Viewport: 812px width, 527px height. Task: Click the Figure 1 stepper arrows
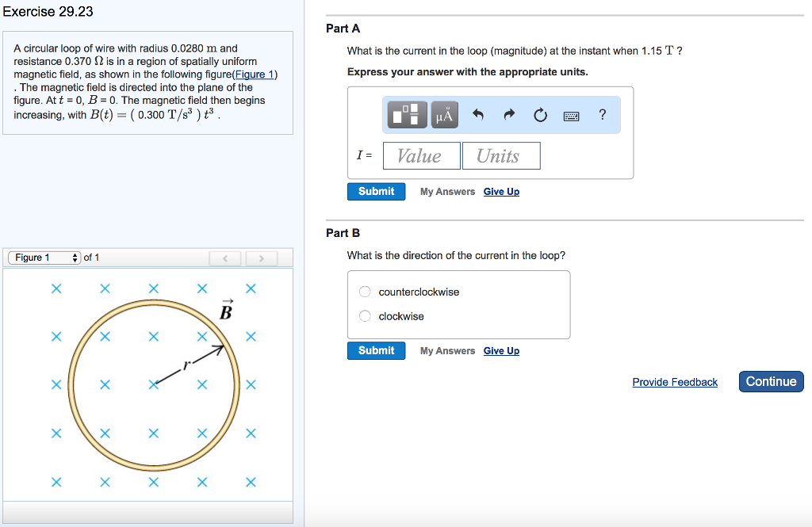point(74,257)
